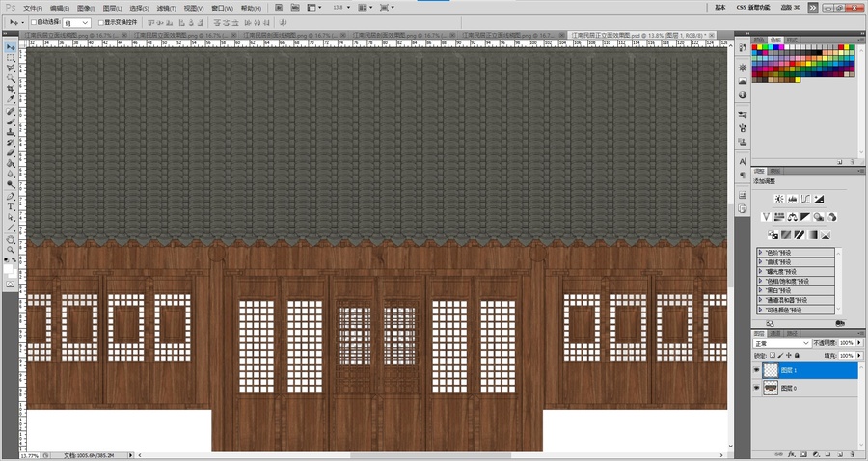Screen dimensions: 868x461
Task: Create a new layer via bottom icon
Action: coord(840,454)
